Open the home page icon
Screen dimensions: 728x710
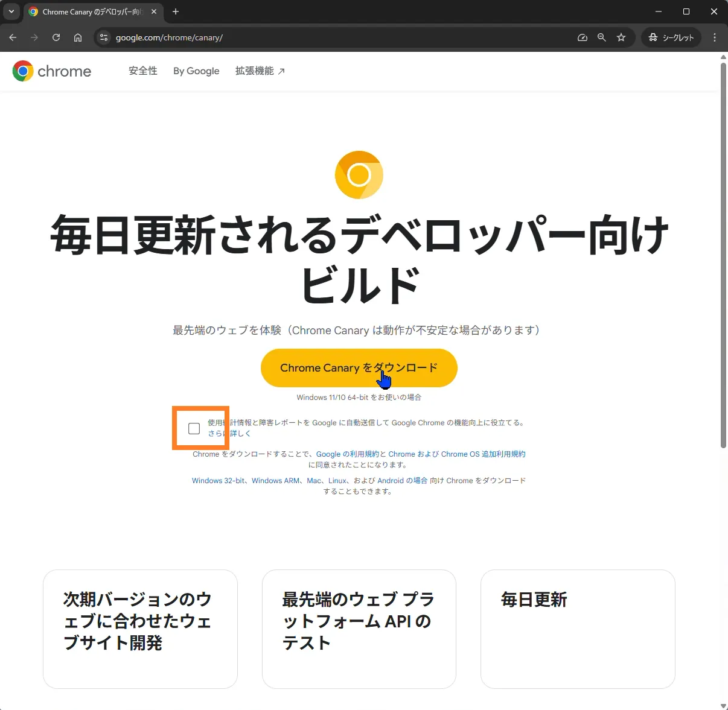[x=78, y=37]
